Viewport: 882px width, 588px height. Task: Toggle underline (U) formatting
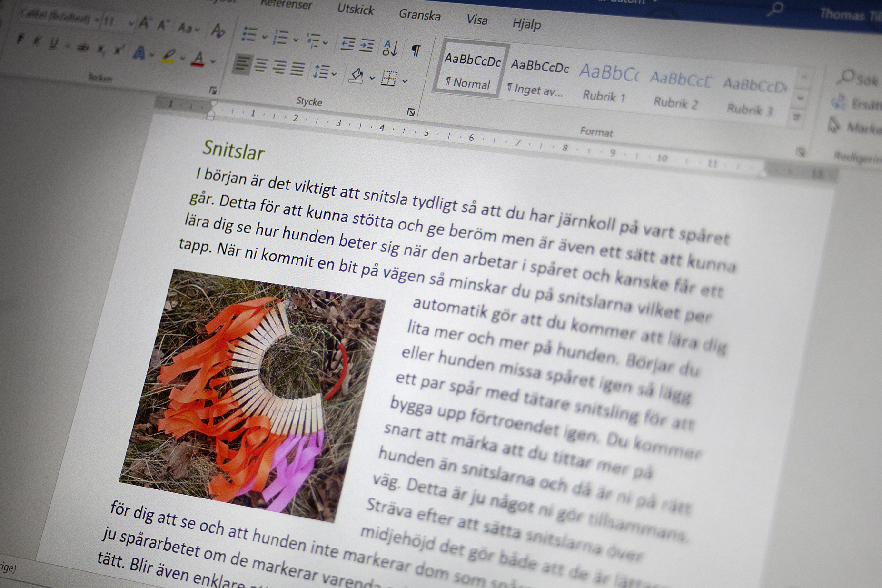(54, 43)
